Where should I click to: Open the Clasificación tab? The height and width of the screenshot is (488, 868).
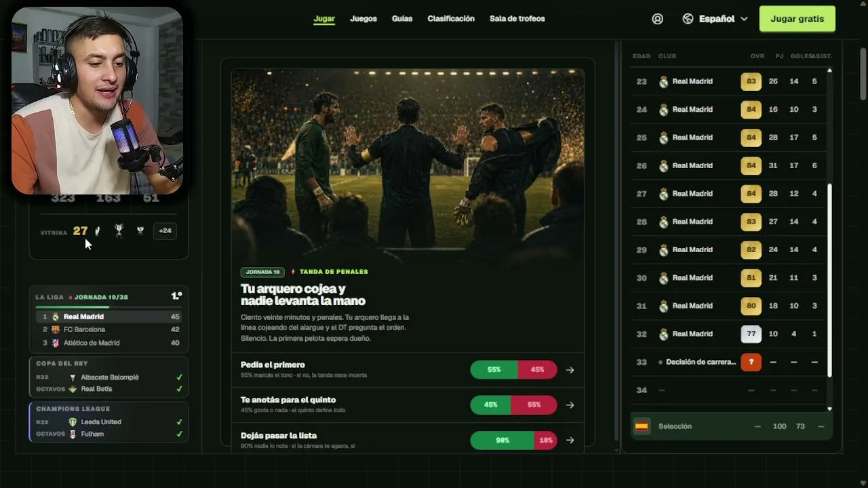coord(451,18)
